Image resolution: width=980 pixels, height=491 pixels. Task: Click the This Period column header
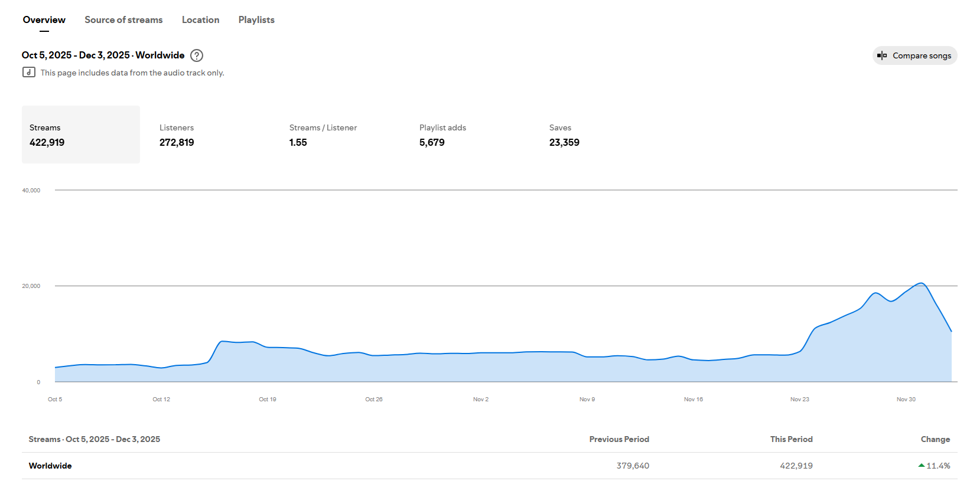click(791, 439)
